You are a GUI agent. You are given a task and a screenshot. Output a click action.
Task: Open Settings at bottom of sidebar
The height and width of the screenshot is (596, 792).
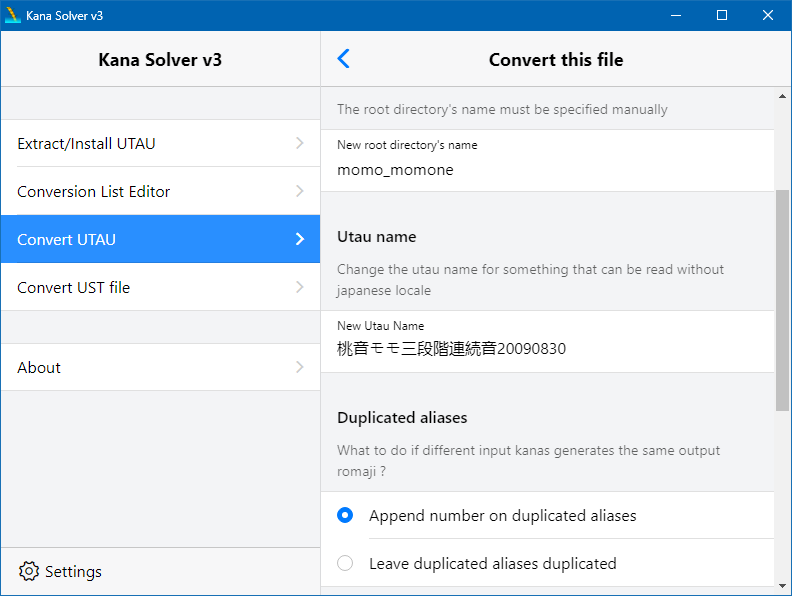pyautogui.click(x=61, y=571)
